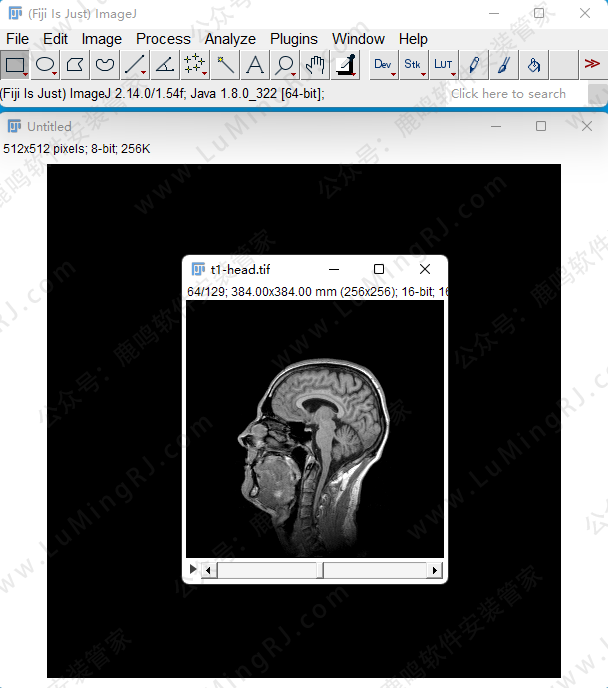This screenshot has height=688, width=608.
Task: Pick the Freehand selection tool
Action: click(105, 65)
